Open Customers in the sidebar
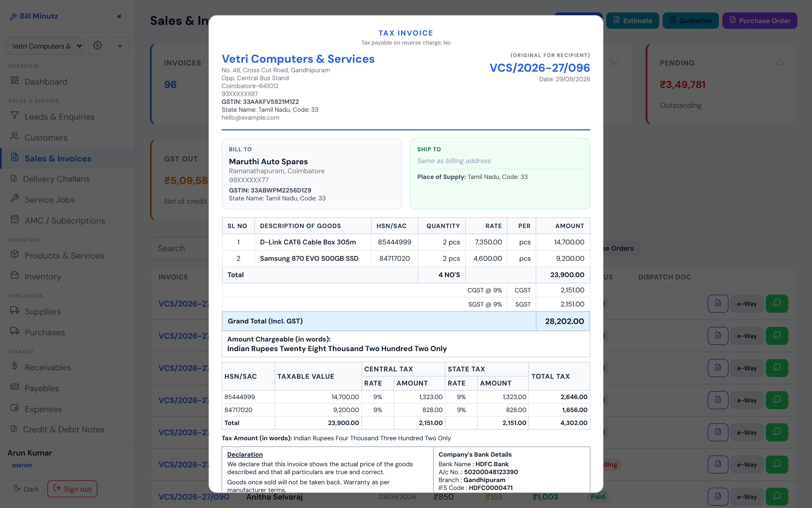 click(x=67, y=137)
